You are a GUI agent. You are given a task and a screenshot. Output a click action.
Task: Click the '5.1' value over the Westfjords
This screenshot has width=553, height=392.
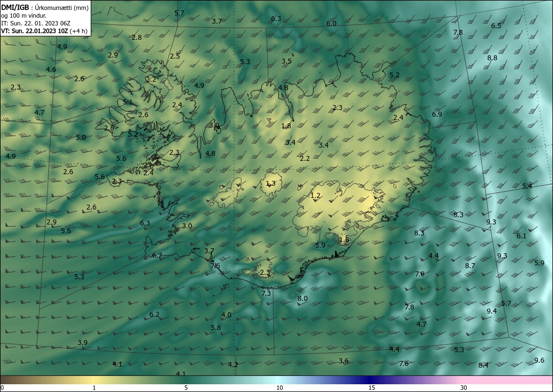tap(128, 102)
